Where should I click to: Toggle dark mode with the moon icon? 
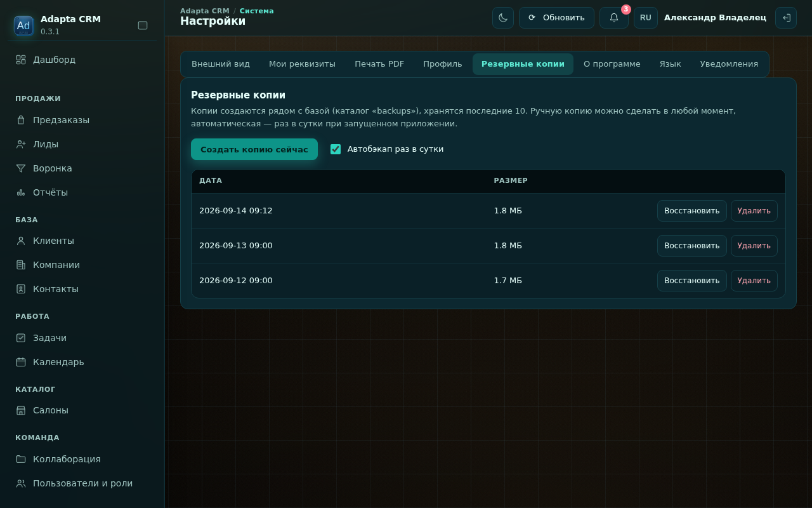pos(503,18)
